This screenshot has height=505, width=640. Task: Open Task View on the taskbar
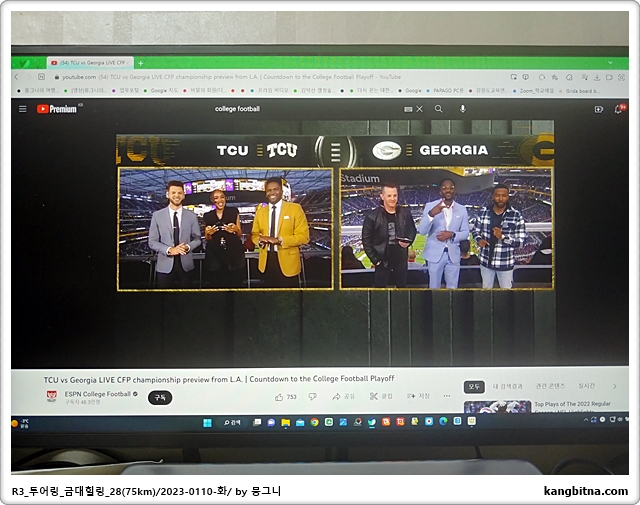(x=257, y=422)
